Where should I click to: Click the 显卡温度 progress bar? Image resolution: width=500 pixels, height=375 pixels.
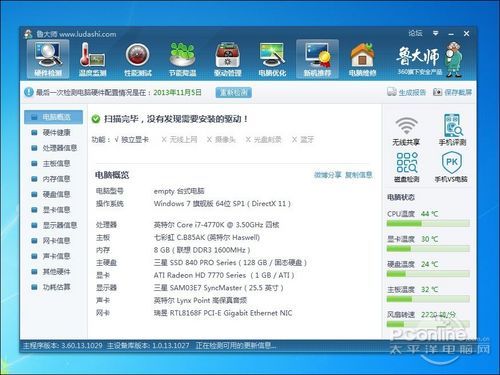(x=428, y=249)
